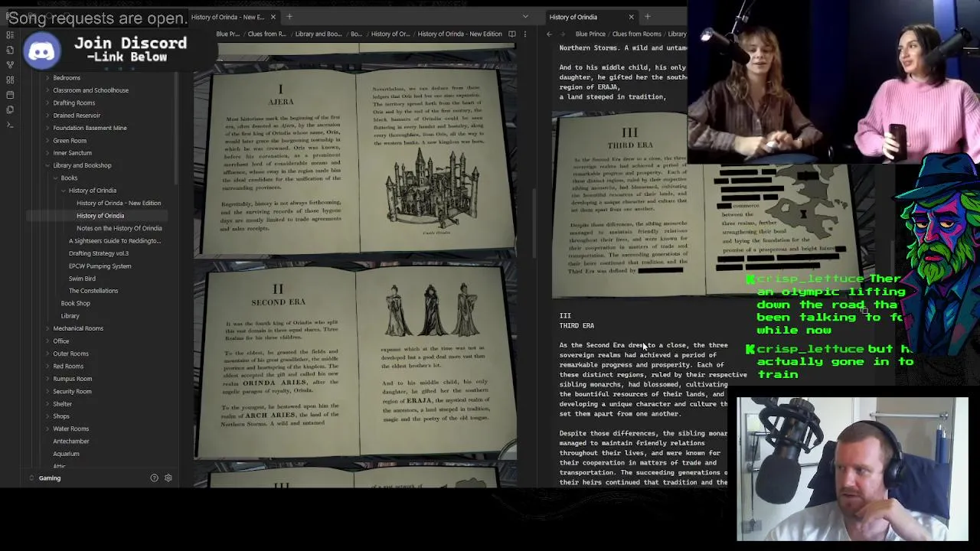This screenshot has width=980, height=551.
Task: Open the History of Orinda - New Edition note
Action: (119, 203)
